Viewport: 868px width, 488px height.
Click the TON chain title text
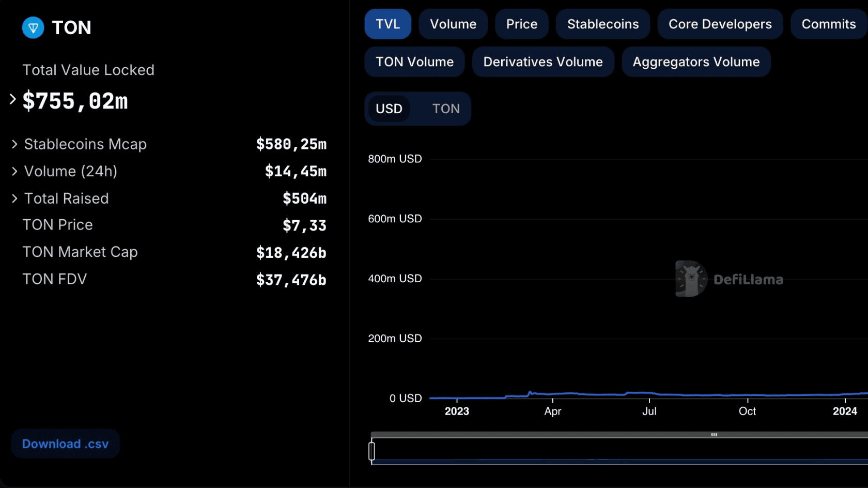pyautogui.click(x=71, y=27)
